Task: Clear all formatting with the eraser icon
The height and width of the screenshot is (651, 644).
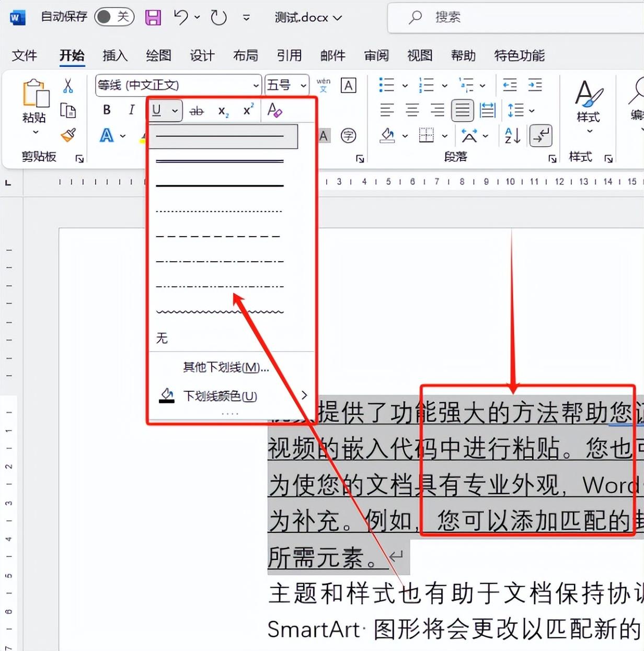Action: coord(274,111)
